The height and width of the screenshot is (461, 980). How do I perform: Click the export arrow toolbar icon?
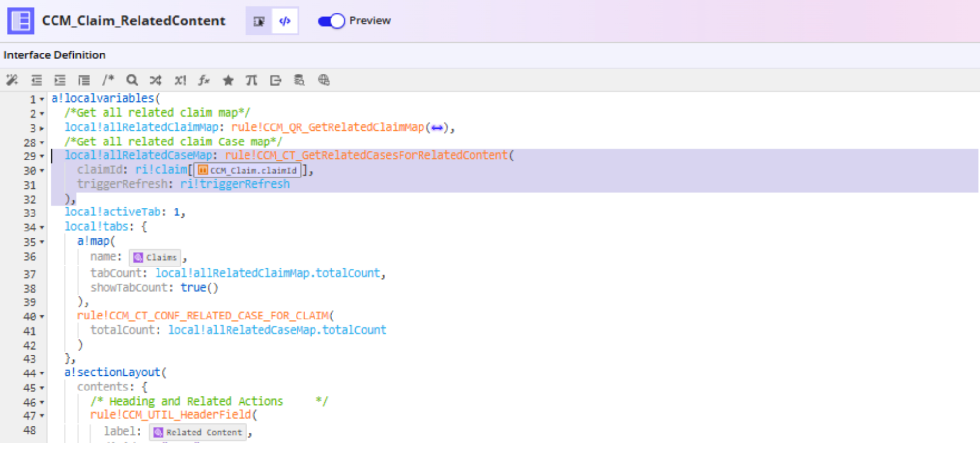276,80
